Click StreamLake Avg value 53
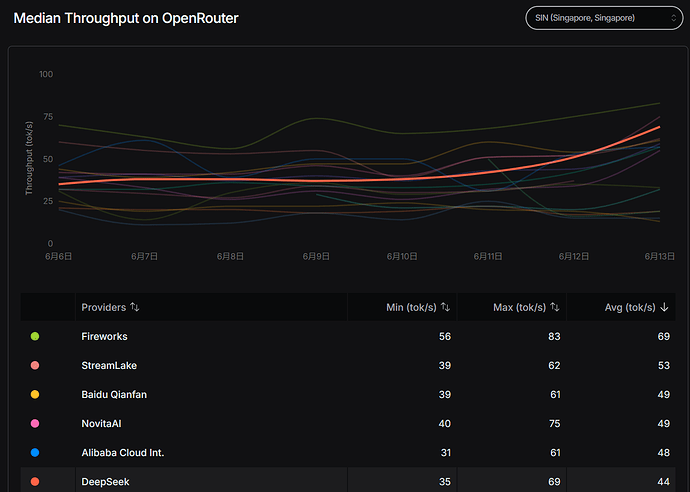690x492 pixels. point(664,365)
